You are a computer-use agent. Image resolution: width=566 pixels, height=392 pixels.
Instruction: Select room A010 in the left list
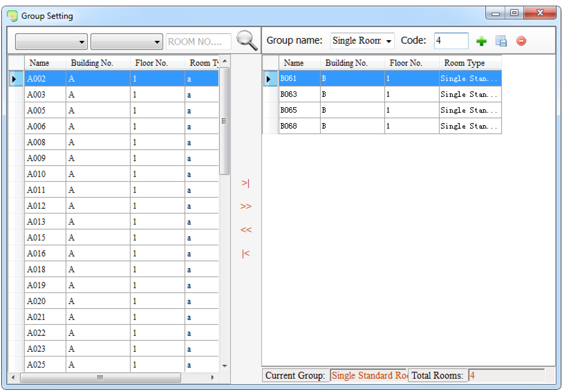click(x=36, y=174)
